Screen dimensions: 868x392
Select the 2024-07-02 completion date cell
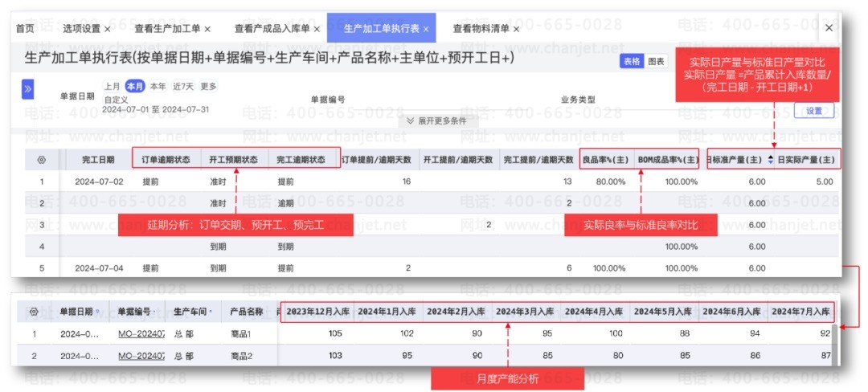pos(99,182)
